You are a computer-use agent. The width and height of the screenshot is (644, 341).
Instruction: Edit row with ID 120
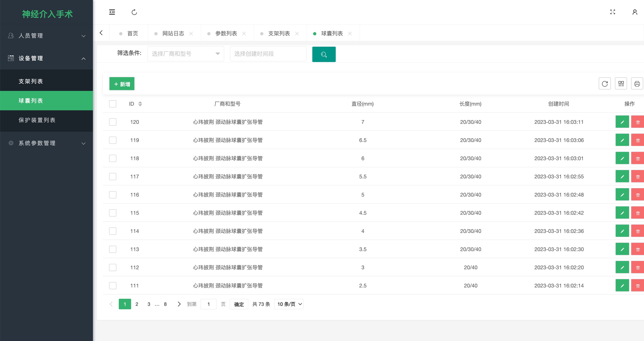click(x=622, y=122)
